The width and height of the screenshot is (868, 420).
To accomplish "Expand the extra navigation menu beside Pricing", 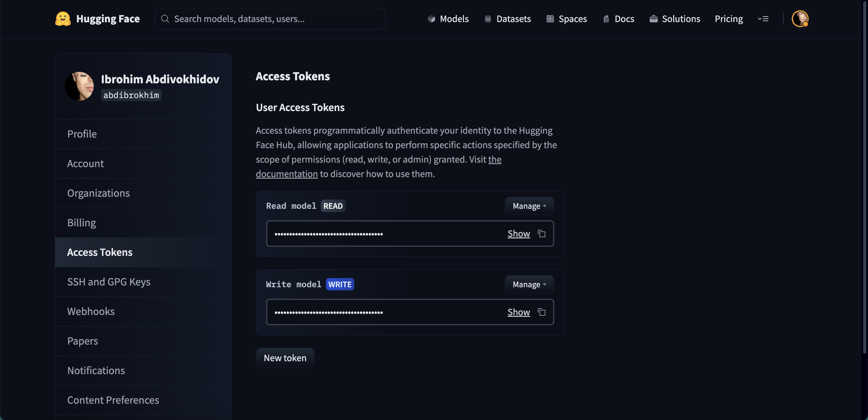I will coord(763,19).
